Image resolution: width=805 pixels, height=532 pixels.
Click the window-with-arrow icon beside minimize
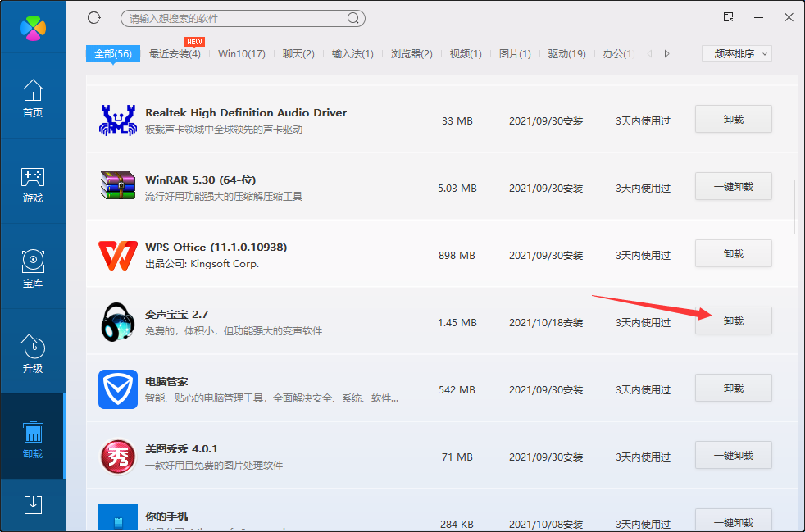pyautogui.click(x=729, y=17)
